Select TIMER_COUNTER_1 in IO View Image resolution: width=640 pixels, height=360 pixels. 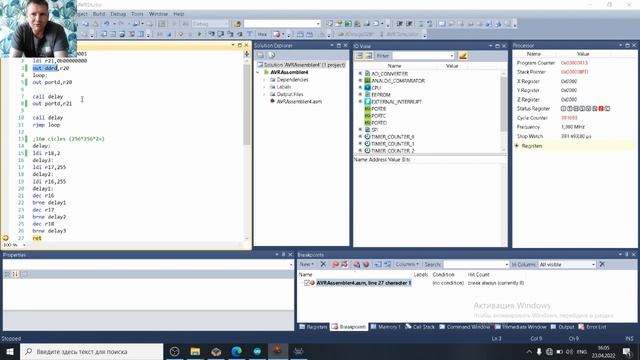[392, 144]
